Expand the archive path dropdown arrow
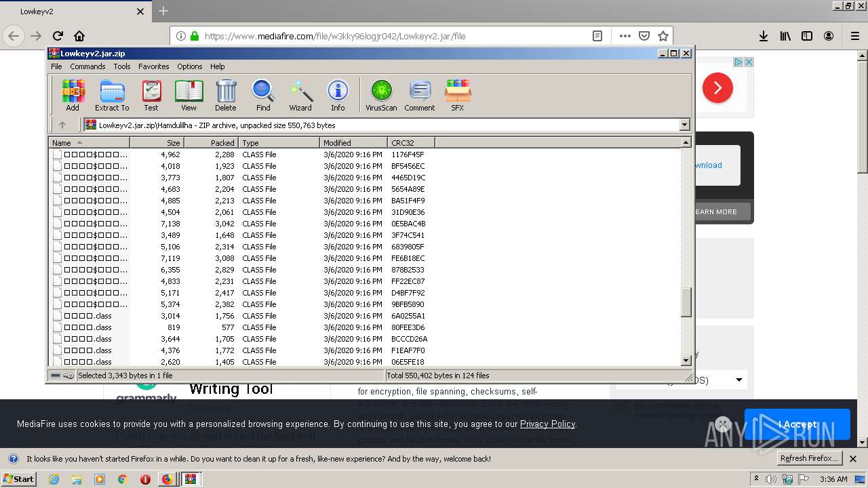 click(x=684, y=125)
